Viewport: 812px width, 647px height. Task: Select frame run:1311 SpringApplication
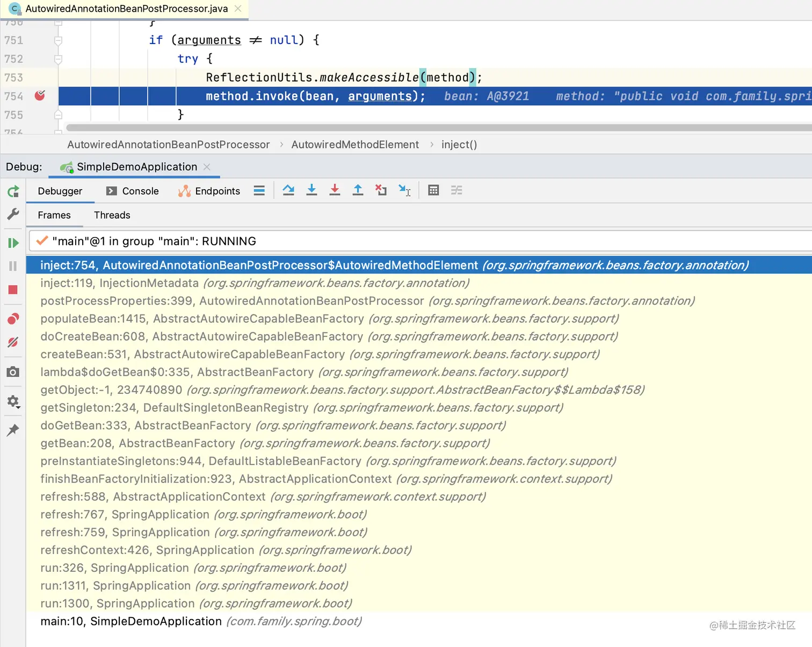(x=419, y=585)
